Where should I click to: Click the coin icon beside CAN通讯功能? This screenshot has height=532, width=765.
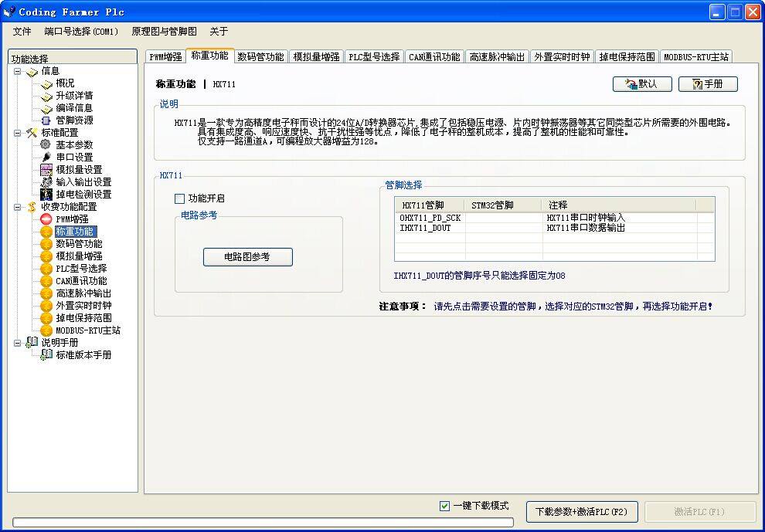pyautogui.click(x=46, y=281)
